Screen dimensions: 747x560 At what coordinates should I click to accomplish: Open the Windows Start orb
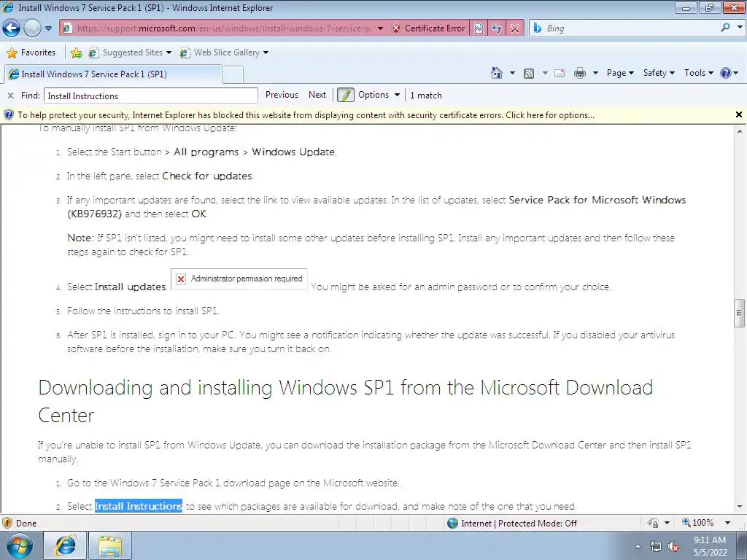coord(20,545)
